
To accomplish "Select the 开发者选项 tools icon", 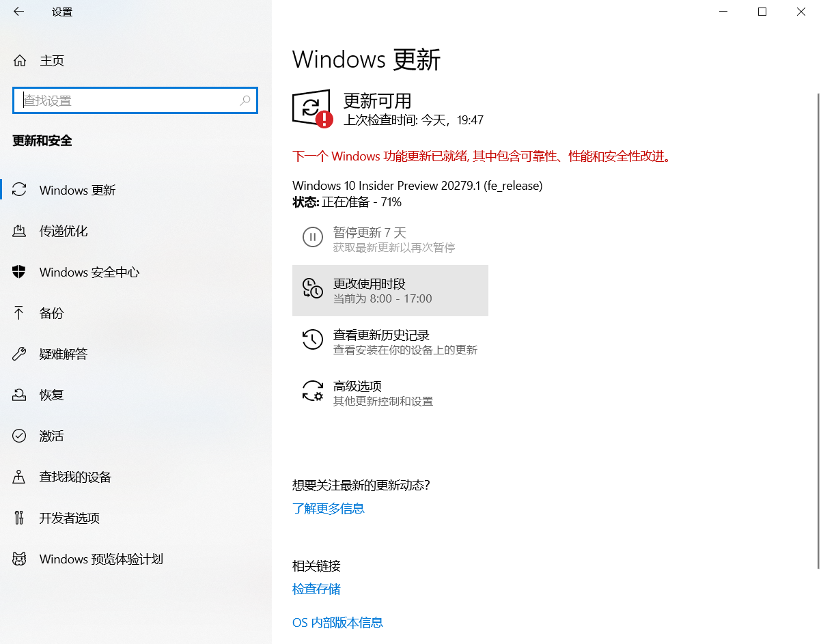I will coord(19,518).
